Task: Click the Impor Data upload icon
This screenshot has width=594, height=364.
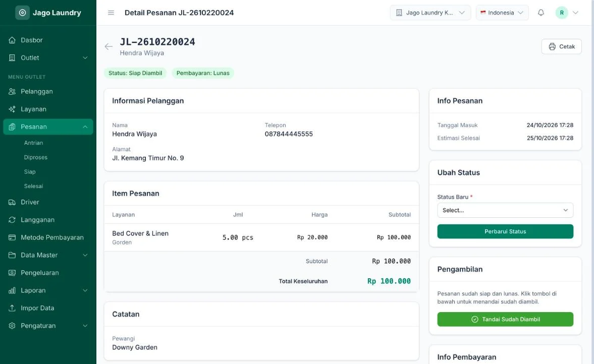Action: coord(12,308)
